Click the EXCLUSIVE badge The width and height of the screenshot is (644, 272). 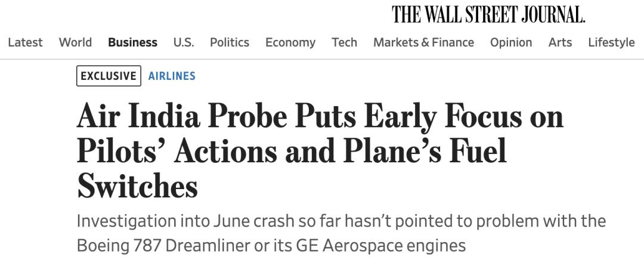tap(109, 76)
